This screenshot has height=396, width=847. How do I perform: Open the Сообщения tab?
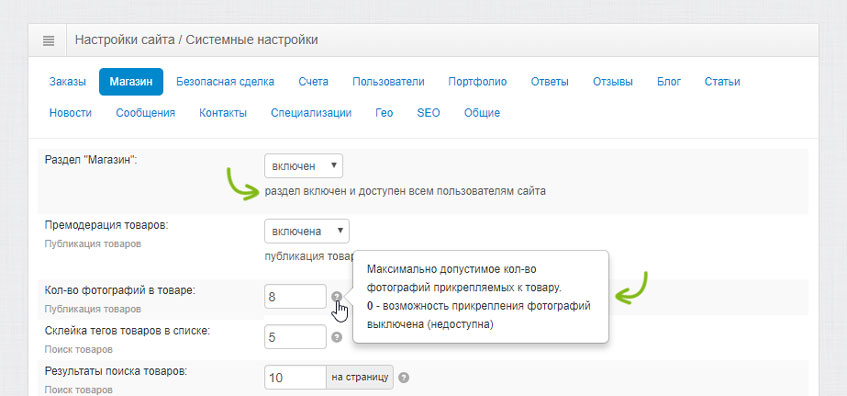[145, 113]
